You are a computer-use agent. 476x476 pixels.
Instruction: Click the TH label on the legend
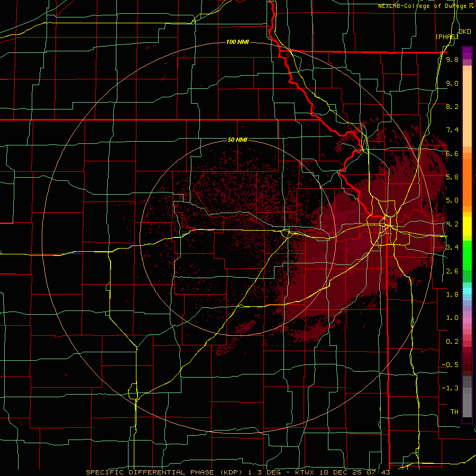[454, 412]
